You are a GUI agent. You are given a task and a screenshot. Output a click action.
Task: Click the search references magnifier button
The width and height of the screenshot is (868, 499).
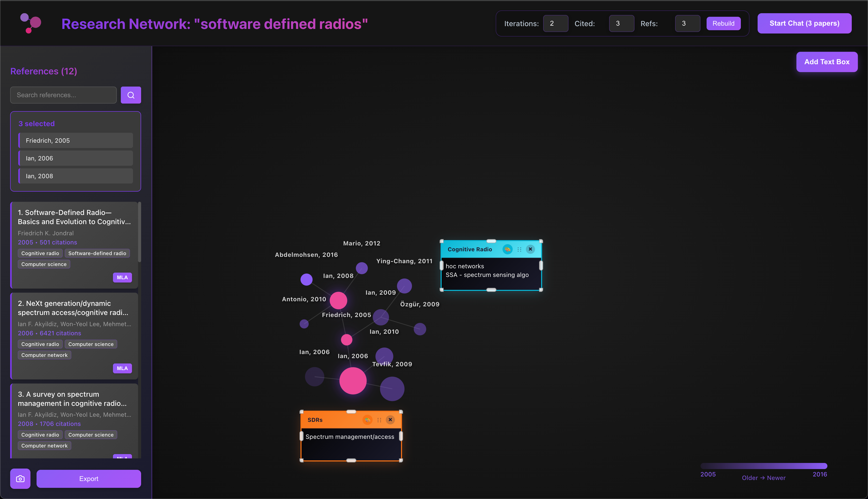click(x=130, y=95)
